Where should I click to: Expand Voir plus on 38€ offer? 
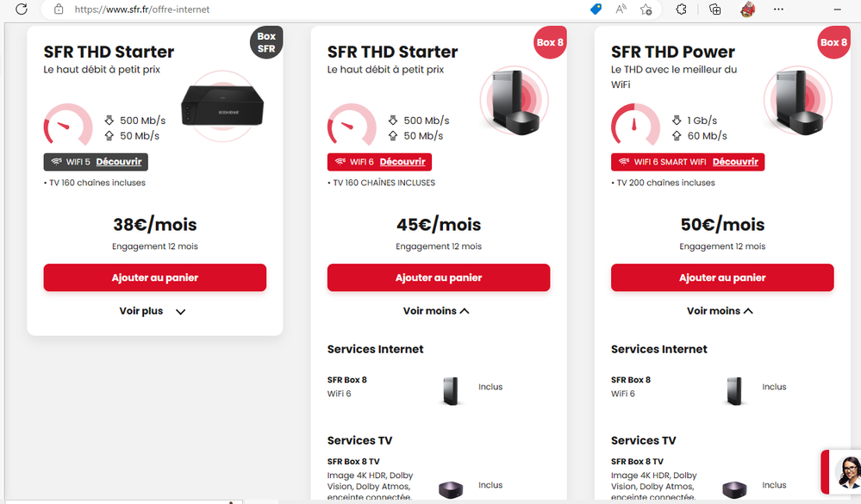click(x=153, y=311)
